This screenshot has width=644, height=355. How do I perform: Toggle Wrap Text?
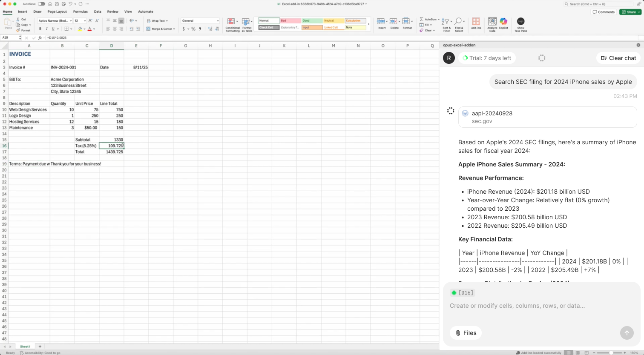[x=157, y=20]
